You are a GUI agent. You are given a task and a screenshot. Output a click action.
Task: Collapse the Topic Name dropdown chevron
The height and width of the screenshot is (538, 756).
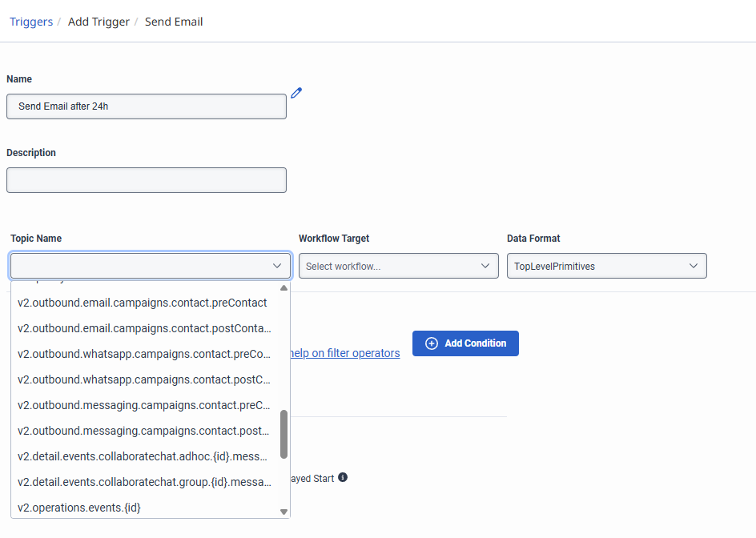277,266
